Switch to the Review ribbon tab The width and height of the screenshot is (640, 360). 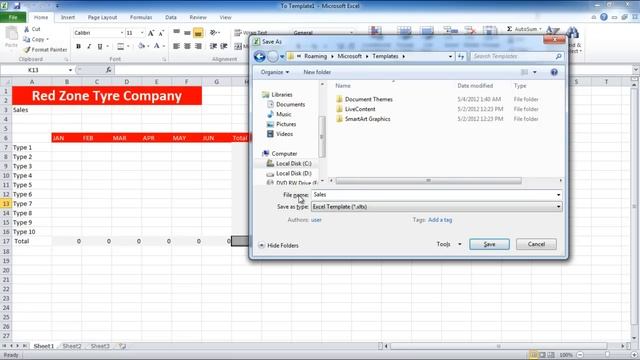(x=198, y=18)
